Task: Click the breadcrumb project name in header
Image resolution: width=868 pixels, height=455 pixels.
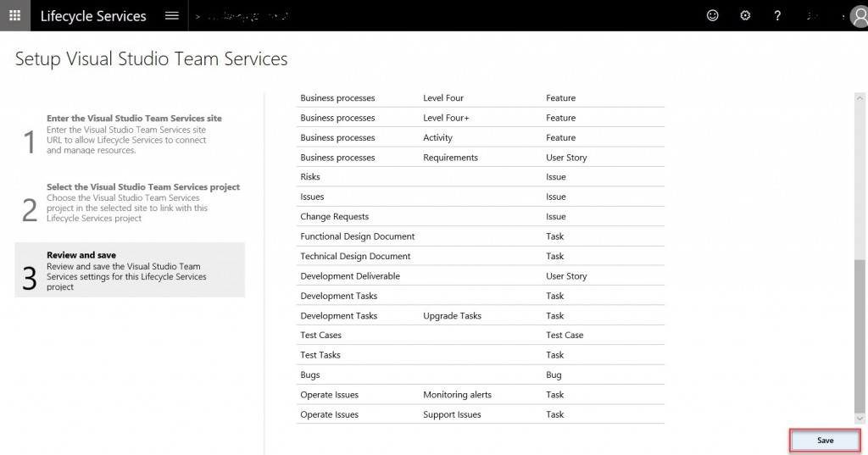Action: click(x=248, y=17)
